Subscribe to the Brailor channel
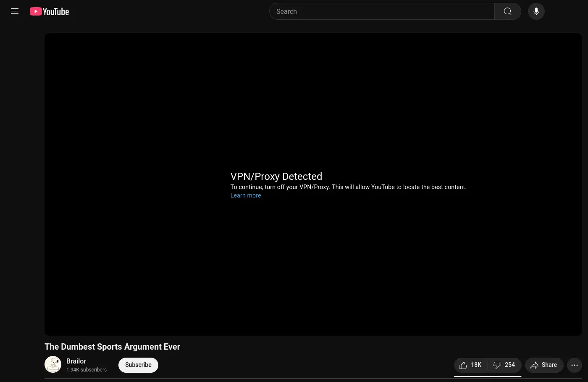Screen dimensions: 588x382 [138, 365]
